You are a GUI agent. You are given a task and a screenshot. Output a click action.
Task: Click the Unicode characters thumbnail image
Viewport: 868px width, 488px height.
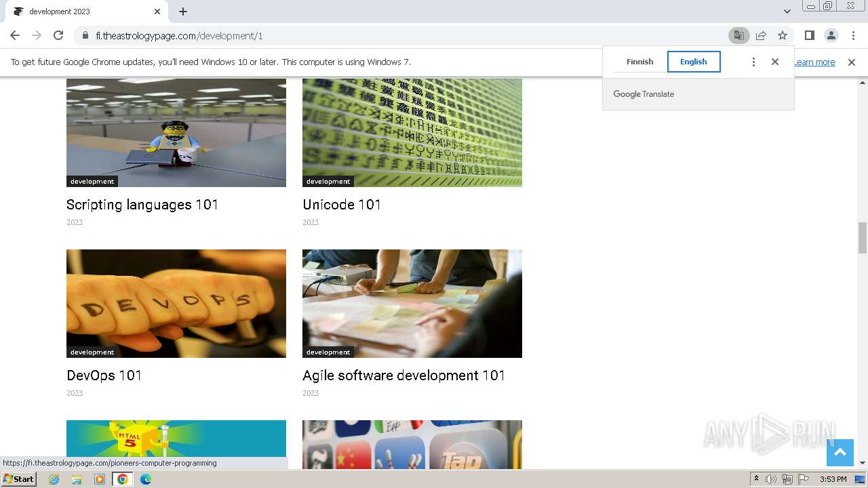(x=412, y=132)
